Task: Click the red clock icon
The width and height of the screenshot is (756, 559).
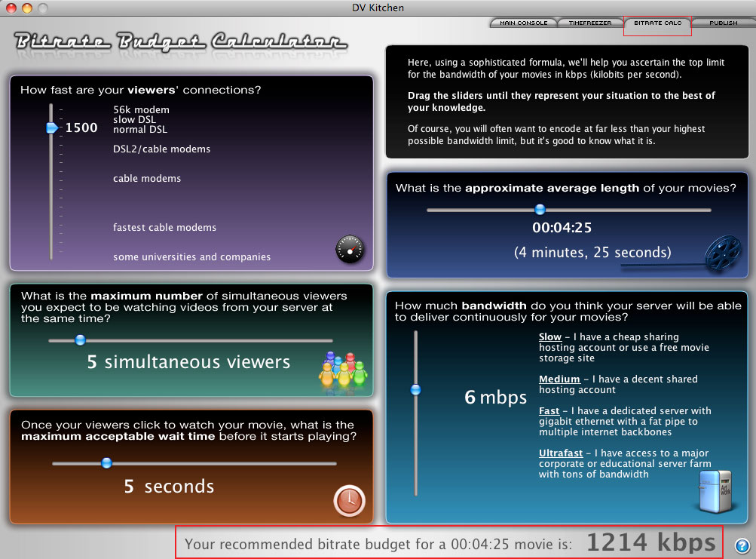Action: tap(349, 501)
